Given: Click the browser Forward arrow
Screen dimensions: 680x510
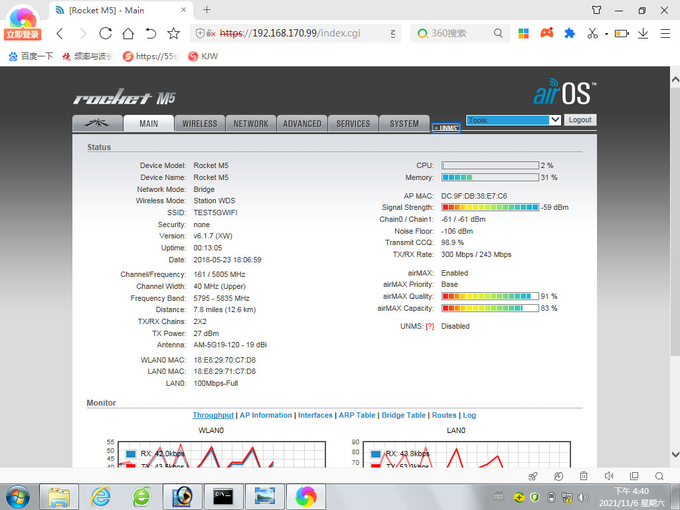Looking at the screenshot, I should [83, 33].
